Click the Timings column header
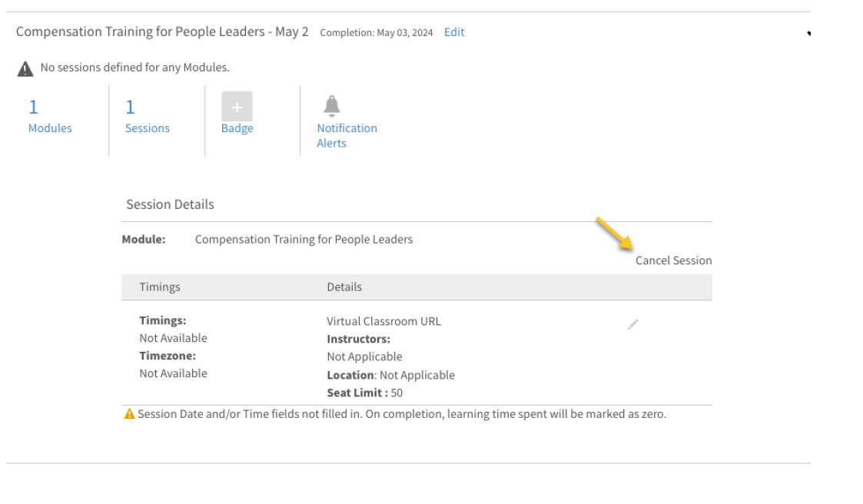This screenshot has height=504, width=863. (160, 287)
